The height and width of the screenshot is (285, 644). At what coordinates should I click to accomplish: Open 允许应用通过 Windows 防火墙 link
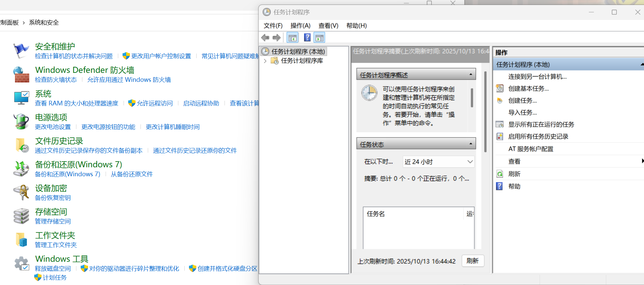coord(129,80)
